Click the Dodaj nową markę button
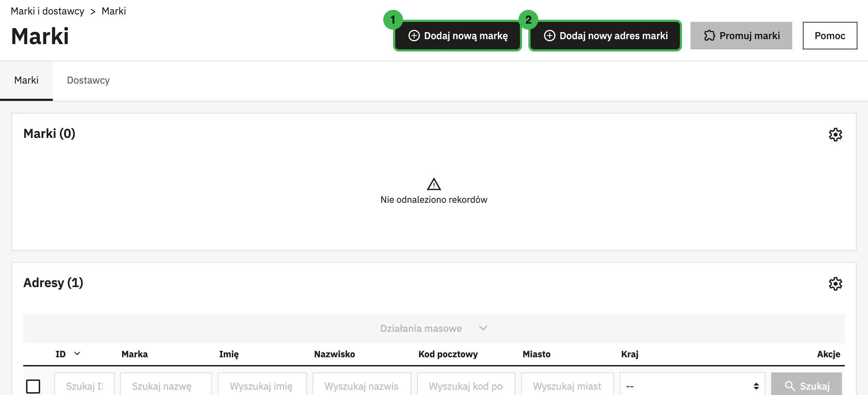 click(x=458, y=36)
